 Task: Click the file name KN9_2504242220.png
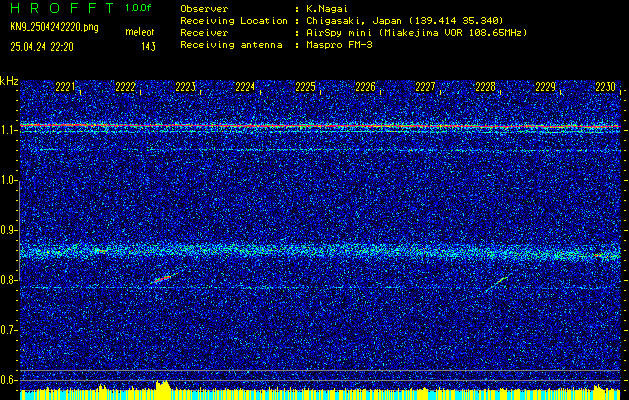(54, 27)
